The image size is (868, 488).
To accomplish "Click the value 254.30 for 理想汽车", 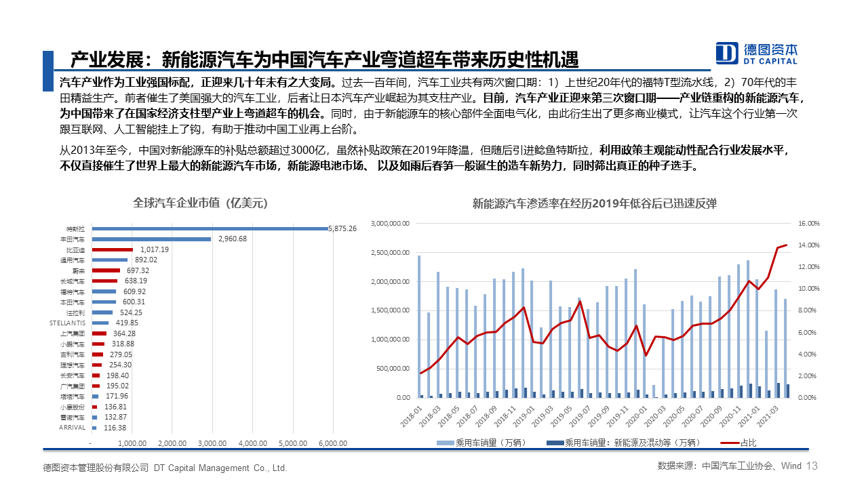I will tap(120, 365).
